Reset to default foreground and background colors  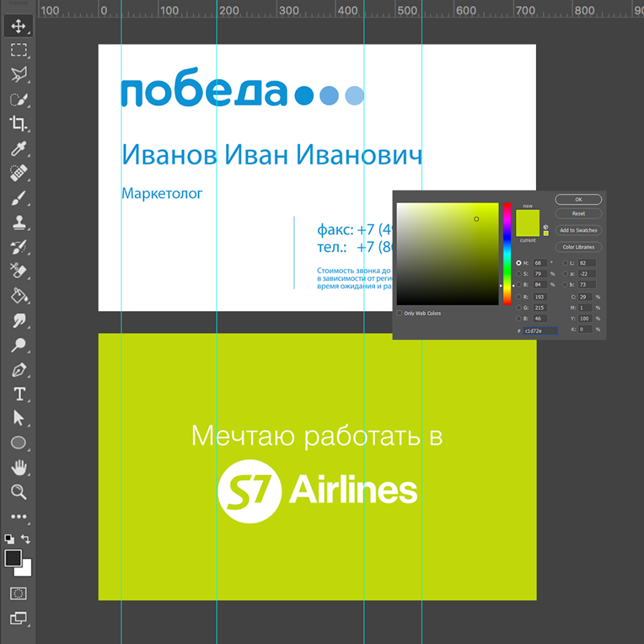coord(9,539)
